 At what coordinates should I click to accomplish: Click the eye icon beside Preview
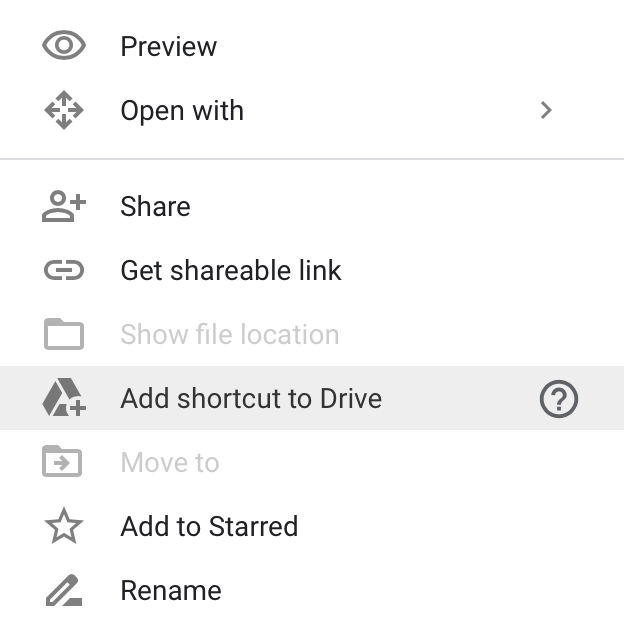(64, 45)
